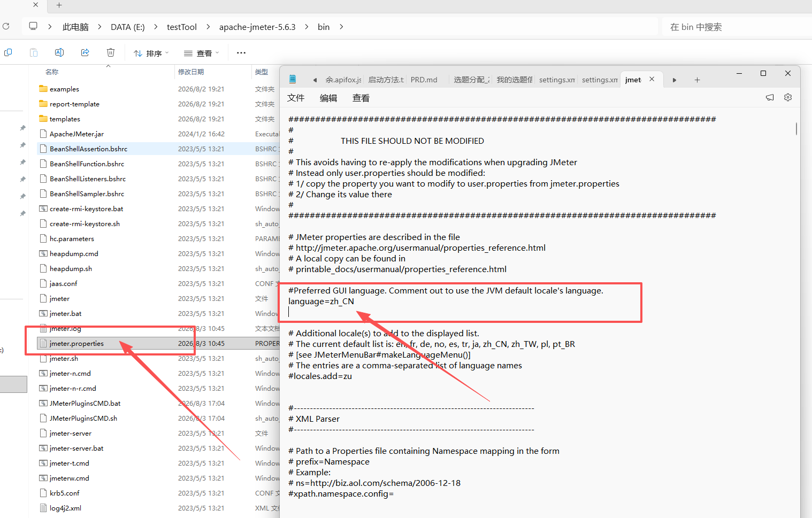Click the examples folder icon
Screen dimensions: 812x518
pos(43,89)
